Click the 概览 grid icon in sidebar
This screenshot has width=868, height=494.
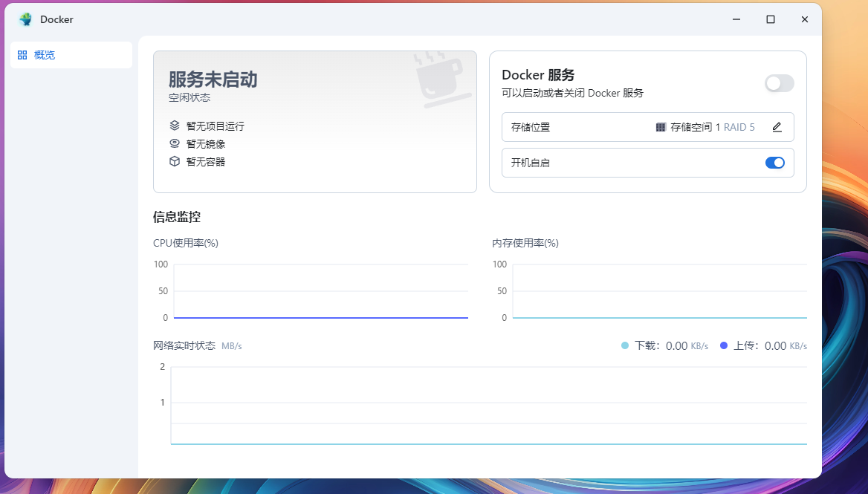click(22, 55)
